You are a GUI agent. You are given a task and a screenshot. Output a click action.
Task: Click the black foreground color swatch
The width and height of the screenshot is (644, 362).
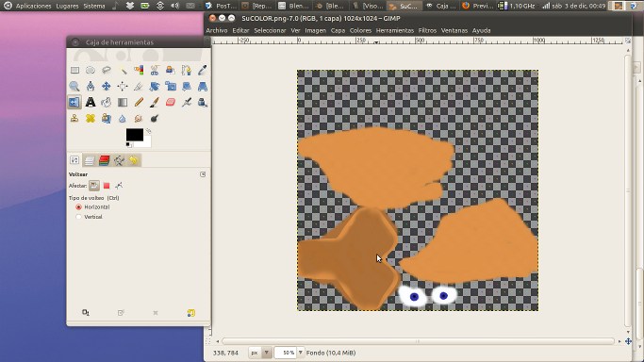point(134,135)
